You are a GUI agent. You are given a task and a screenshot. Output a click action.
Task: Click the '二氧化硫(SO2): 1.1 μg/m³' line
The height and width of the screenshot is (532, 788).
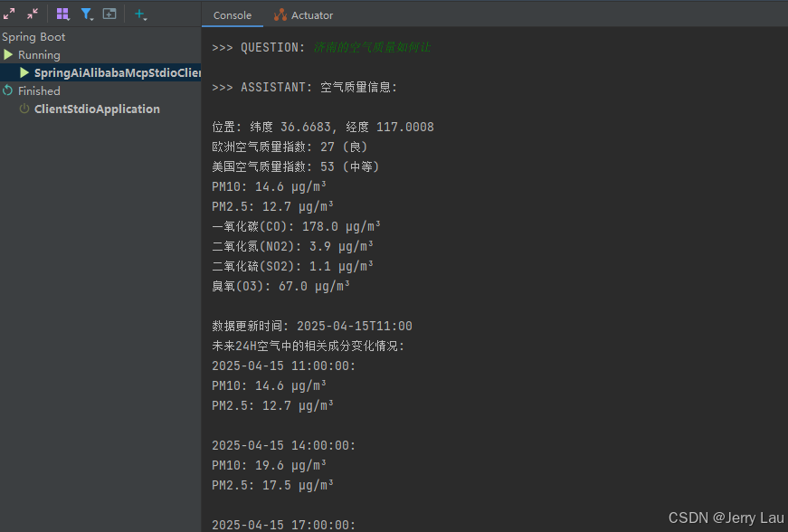292,266
